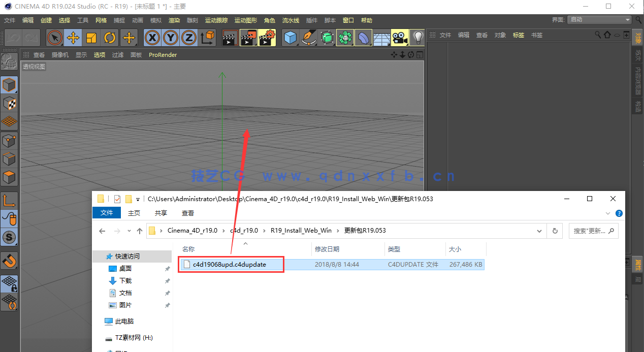Select the Move tool in the toolbar
644x352 pixels.
coord(73,38)
